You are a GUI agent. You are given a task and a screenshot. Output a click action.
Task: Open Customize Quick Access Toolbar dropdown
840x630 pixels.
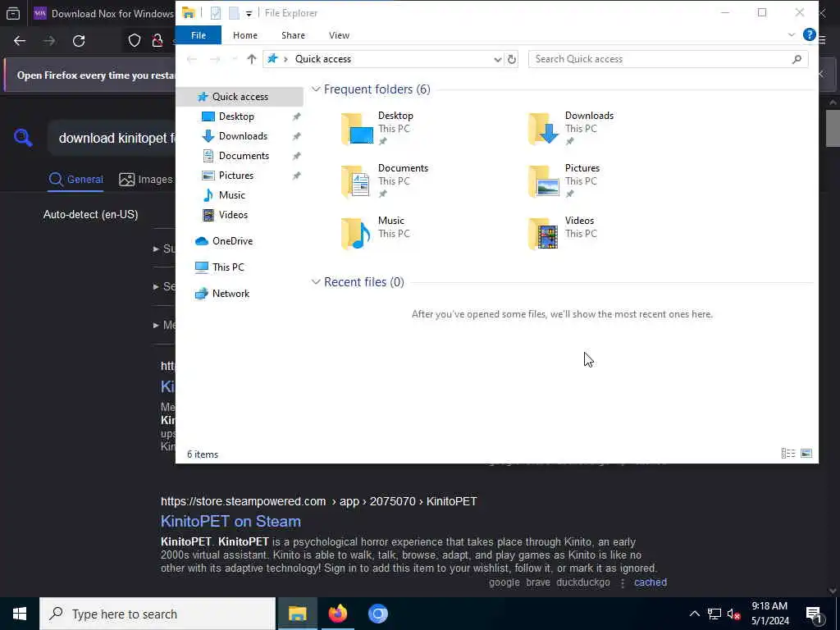point(249,13)
